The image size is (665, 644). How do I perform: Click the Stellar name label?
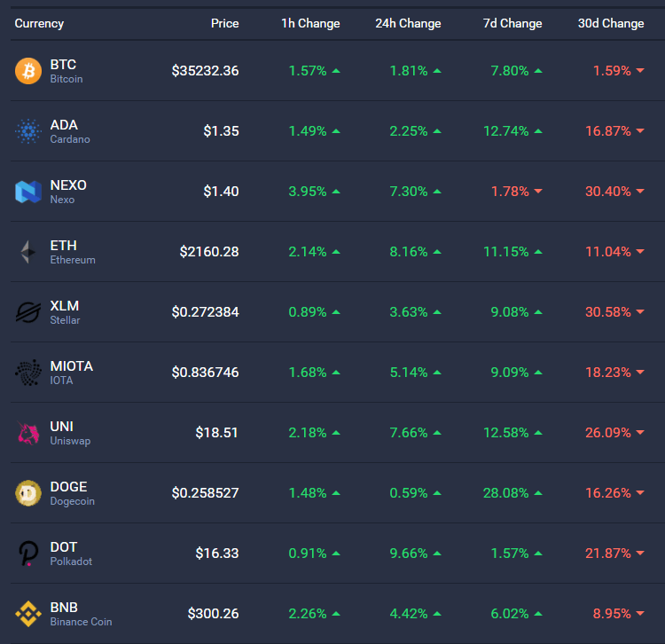tap(65, 320)
